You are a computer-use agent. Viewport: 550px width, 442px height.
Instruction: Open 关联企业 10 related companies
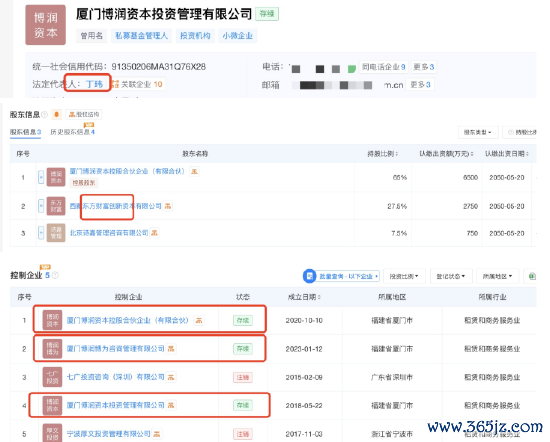click(x=138, y=84)
